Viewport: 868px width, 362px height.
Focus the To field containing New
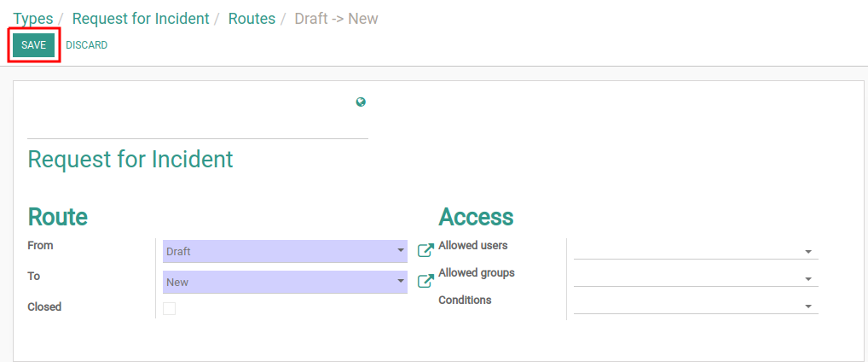coord(285,282)
